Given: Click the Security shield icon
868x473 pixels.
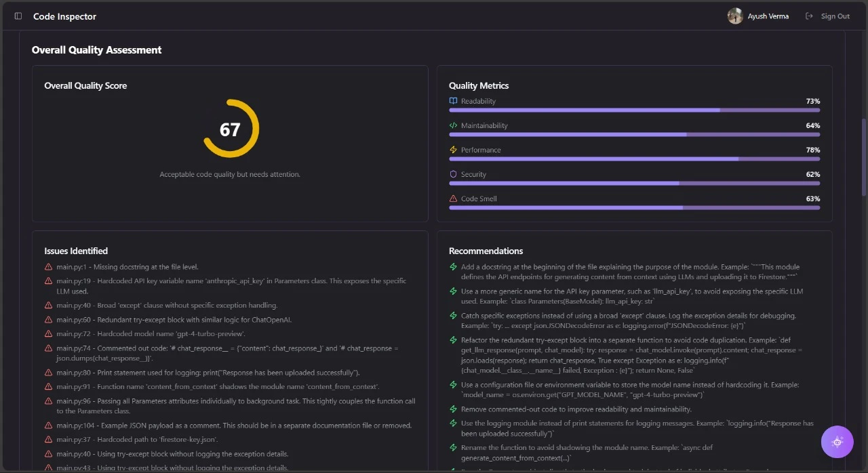Looking at the screenshot, I should point(452,174).
